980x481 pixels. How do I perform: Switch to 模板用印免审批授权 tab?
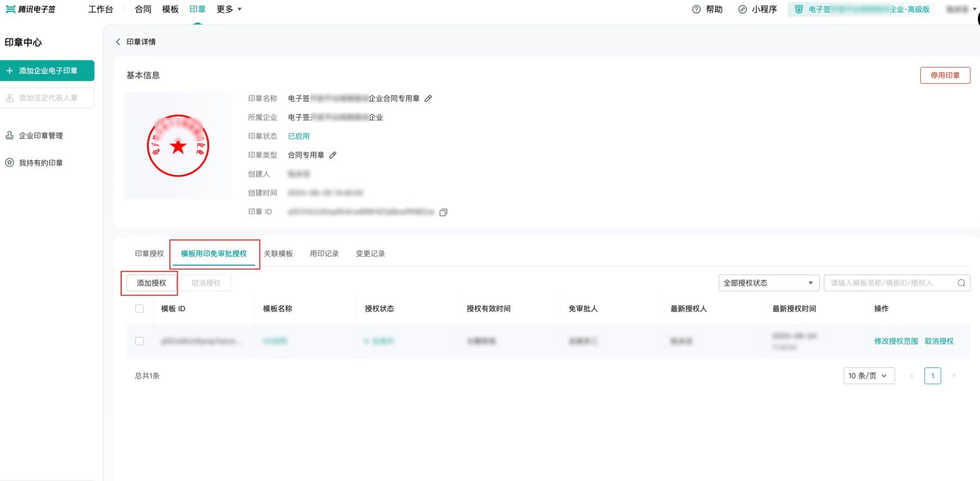pyautogui.click(x=214, y=254)
